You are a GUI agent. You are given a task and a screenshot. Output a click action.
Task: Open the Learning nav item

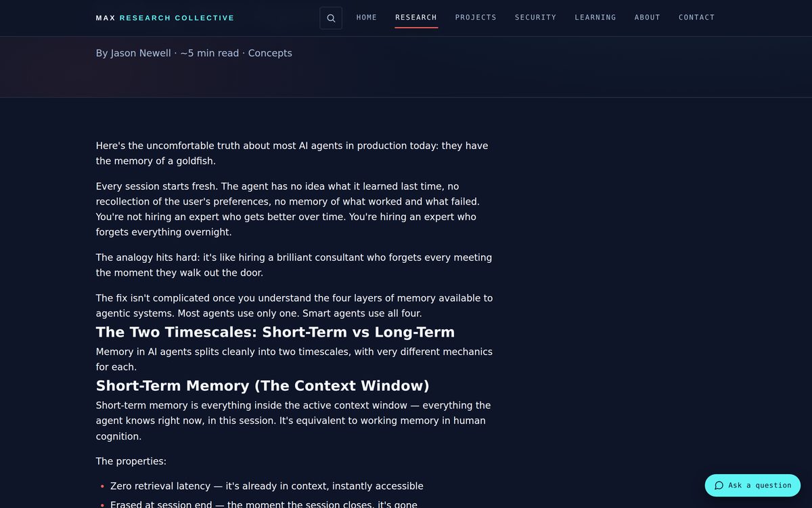[x=595, y=18]
